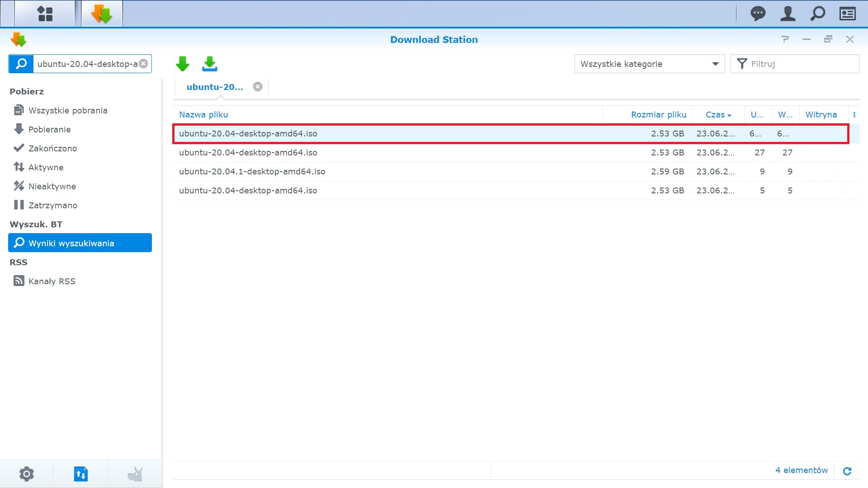Open the DSM search magnifier icon
Viewport: 868px width, 488px height.
click(818, 14)
